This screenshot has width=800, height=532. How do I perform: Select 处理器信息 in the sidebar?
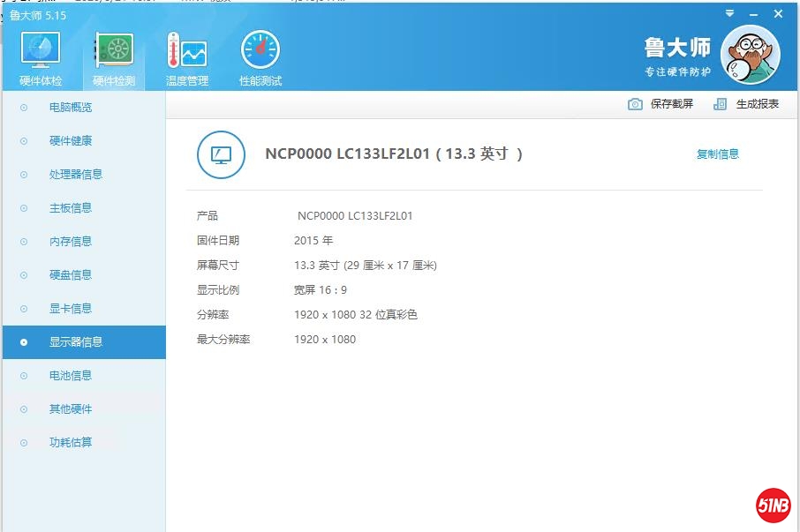tap(84, 175)
